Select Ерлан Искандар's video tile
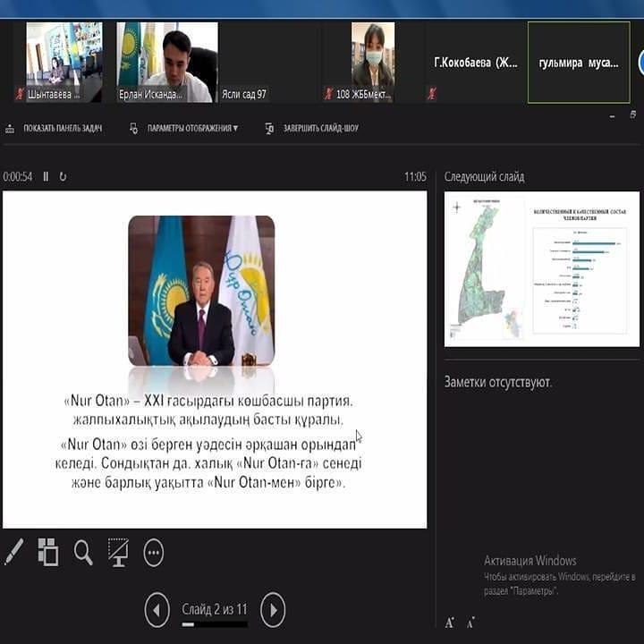Screen dimensions: 644x644 click(166, 63)
